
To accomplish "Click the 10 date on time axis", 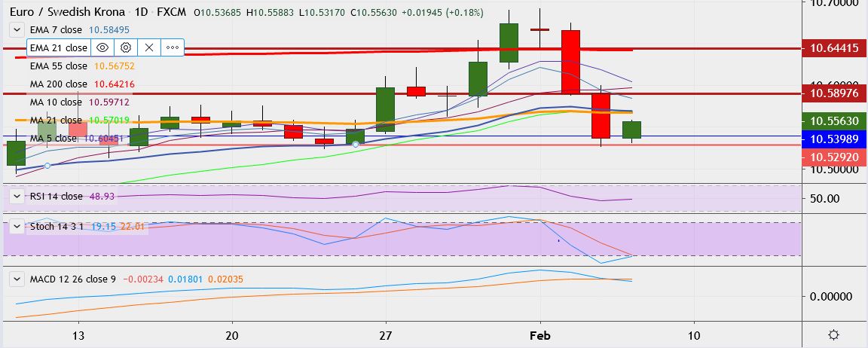I will [x=694, y=335].
